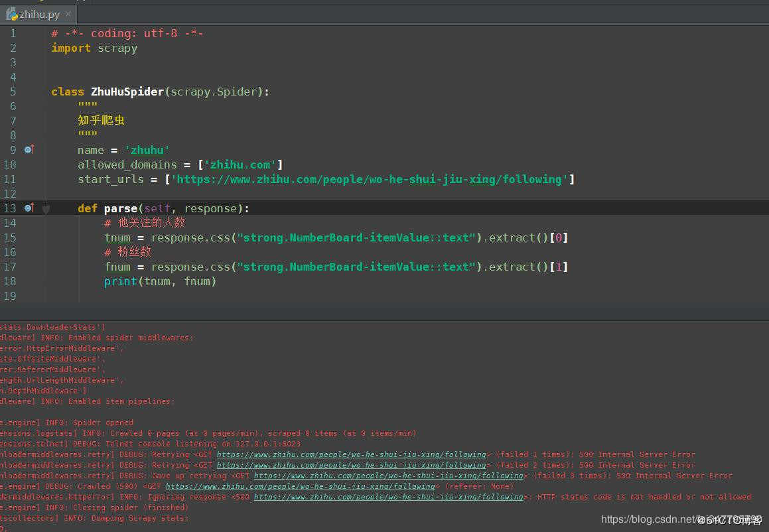The image size is (769, 532).
Task: Click the class name 'ZhuHuSpider'
Action: coord(127,92)
